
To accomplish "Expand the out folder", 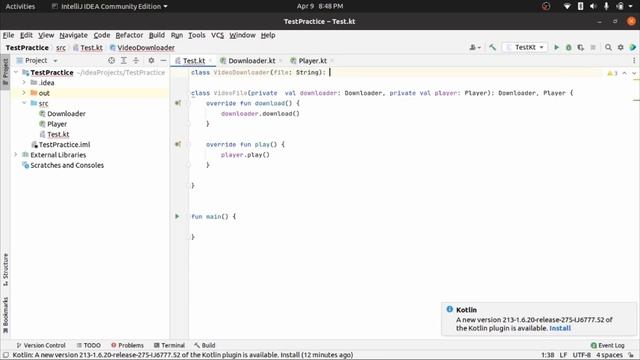I will pos(24,93).
